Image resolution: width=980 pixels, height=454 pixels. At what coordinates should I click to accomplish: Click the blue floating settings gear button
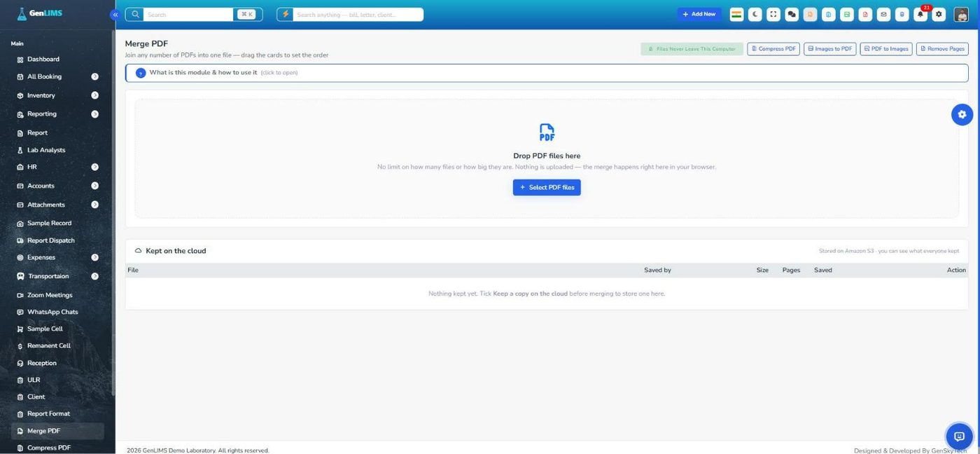pyautogui.click(x=962, y=114)
